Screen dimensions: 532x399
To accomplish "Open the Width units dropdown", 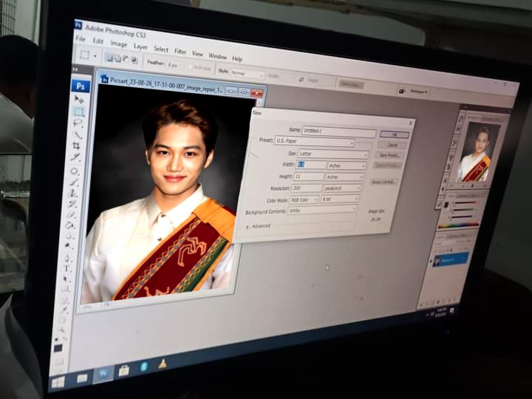I will tap(346, 166).
